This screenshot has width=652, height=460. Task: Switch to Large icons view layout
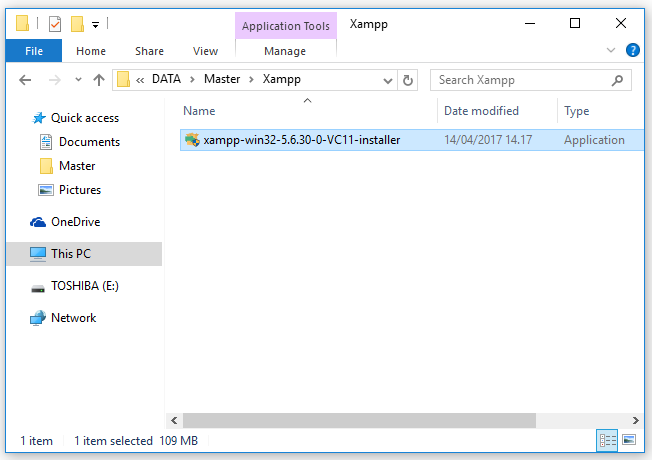629,440
